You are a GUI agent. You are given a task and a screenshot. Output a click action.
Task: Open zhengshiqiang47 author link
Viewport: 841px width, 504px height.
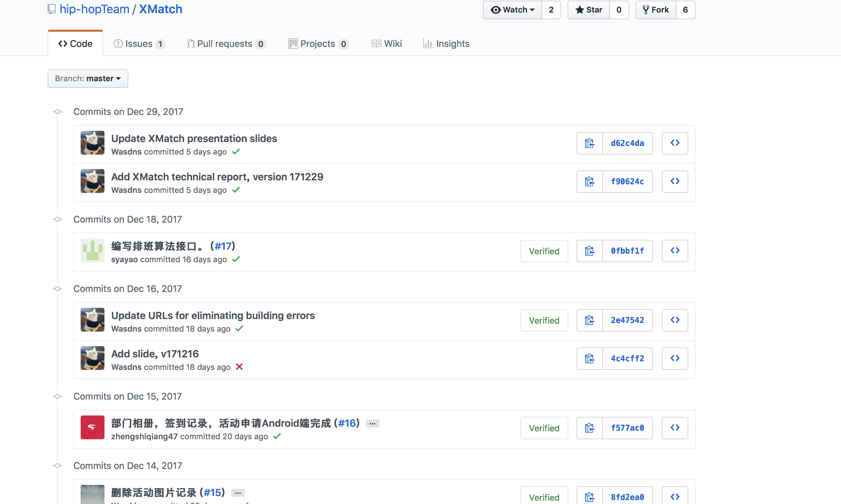pyautogui.click(x=144, y=436)
